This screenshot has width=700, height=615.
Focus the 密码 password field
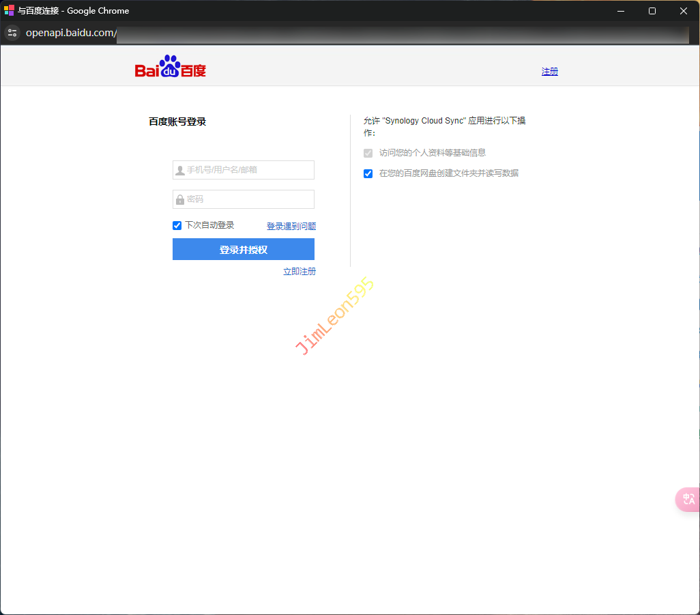(249, 199)
